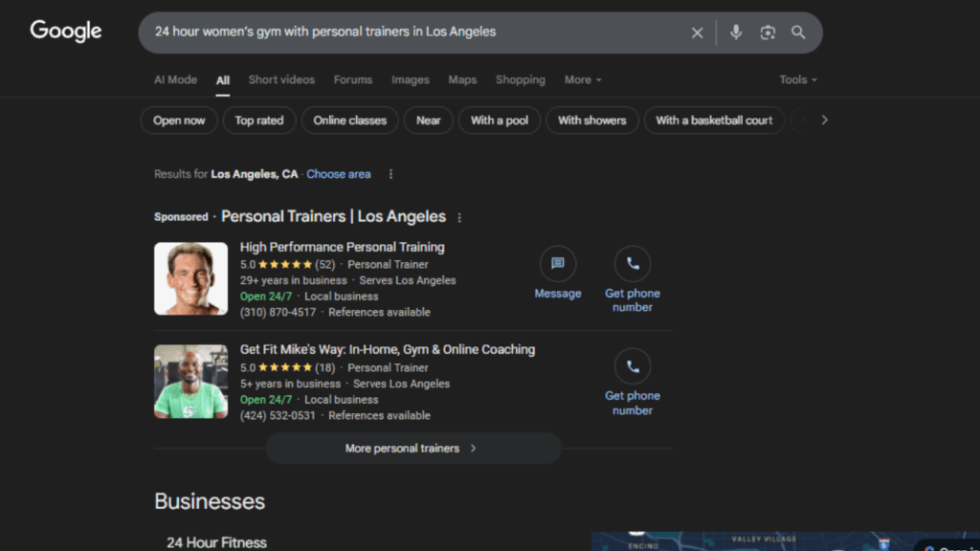This screenshot has width=980, height=551.
Task: Clear the search query with the X icon
Action: [x=697, y=33]
